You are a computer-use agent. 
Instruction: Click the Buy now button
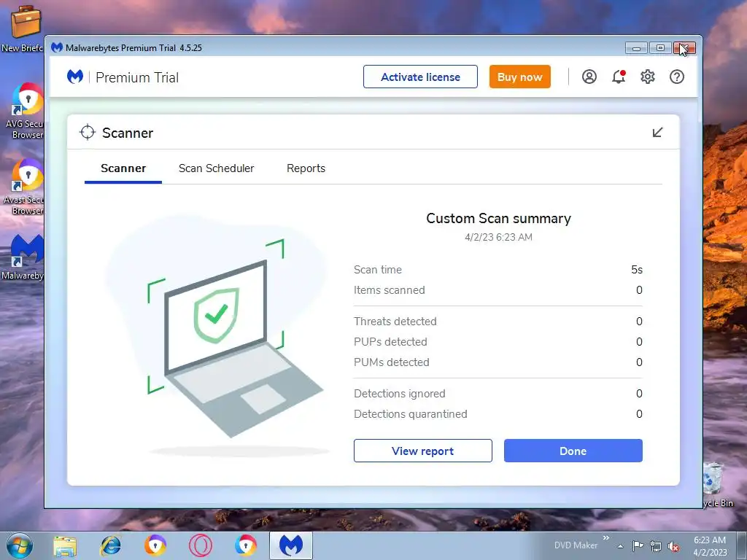tap(519, 77)
